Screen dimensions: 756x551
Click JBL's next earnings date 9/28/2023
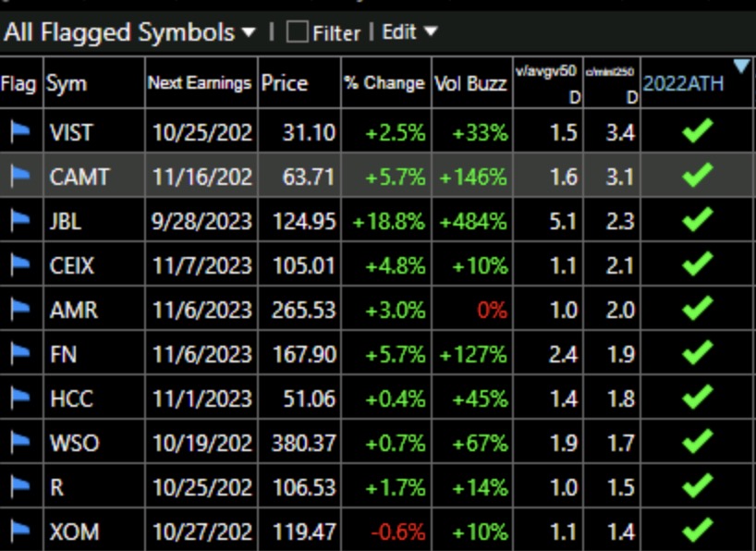[201, 222]
